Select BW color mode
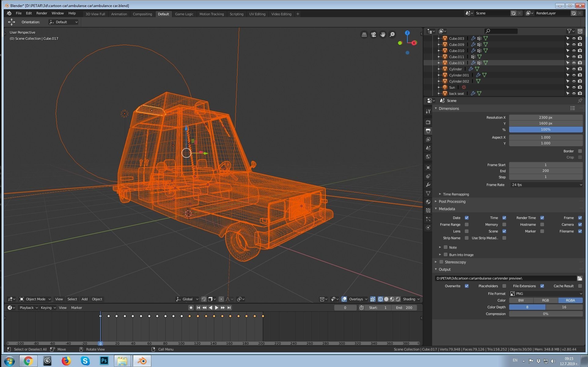The image size is (588, 367). pyautogui.click(x=521, y=300)
